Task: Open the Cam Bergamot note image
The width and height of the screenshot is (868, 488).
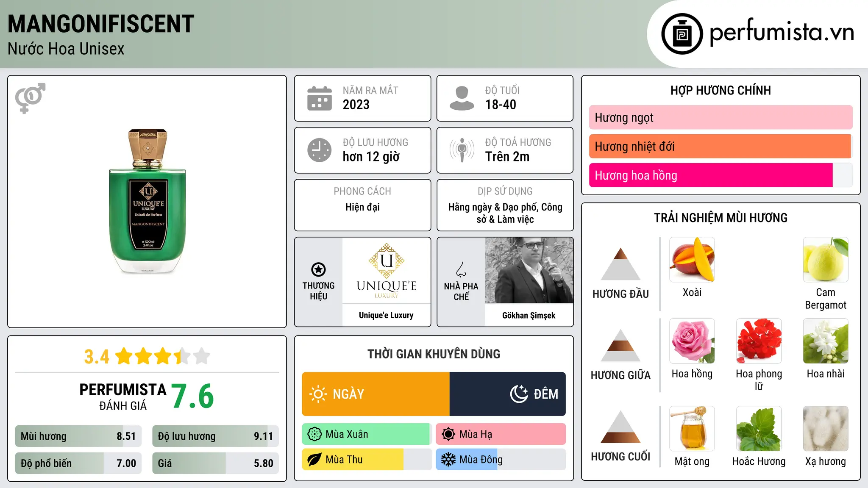Action: click(x=826, y=260)
